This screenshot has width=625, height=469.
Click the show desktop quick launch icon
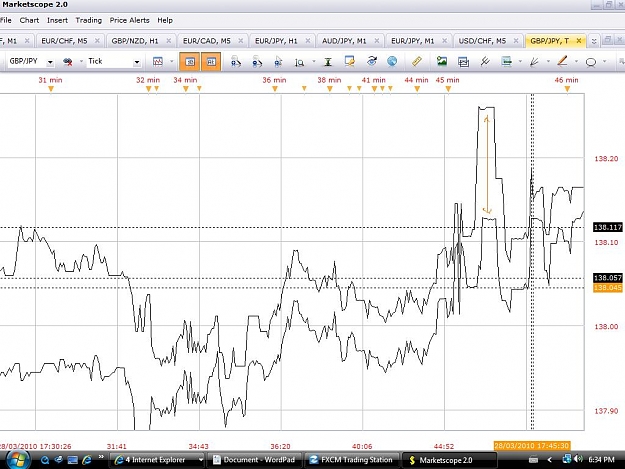click(73, 460)
